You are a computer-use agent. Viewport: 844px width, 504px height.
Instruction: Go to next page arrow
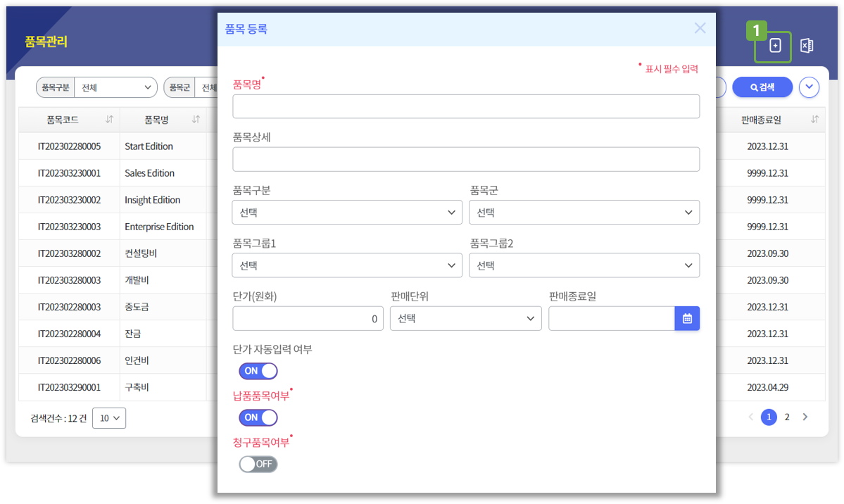(805, 417)
